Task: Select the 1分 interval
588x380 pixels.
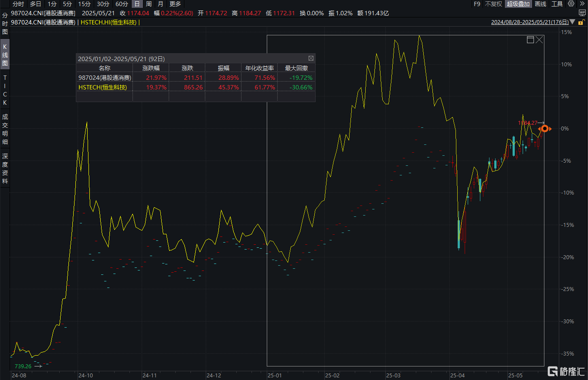Action: pyautogui.click(x=51, y=4)
